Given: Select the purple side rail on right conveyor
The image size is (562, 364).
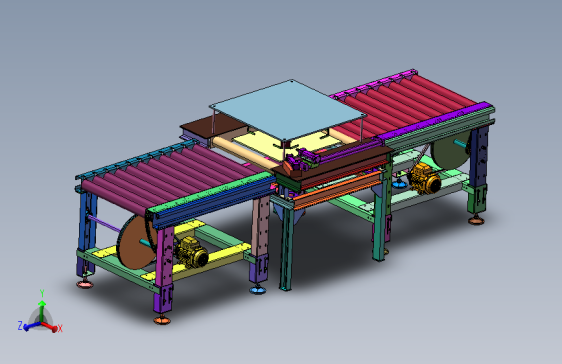Looking at the screenshot, I should [435, 121].
